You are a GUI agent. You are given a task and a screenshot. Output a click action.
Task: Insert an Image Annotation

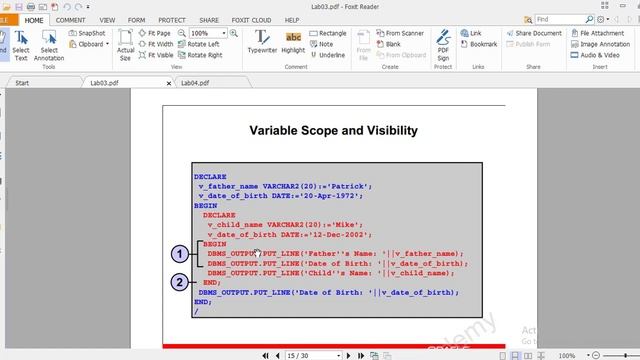(600, 44)
